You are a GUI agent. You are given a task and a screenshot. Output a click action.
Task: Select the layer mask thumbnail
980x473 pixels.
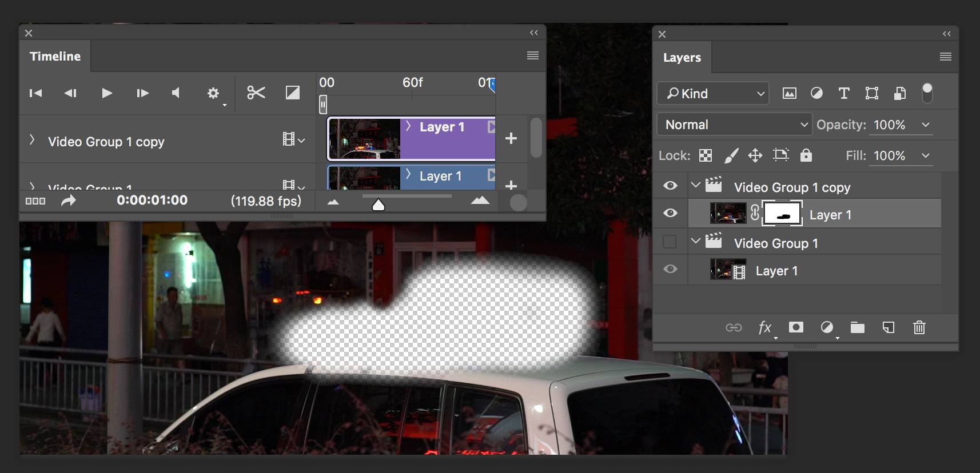(x=782, y=215)
